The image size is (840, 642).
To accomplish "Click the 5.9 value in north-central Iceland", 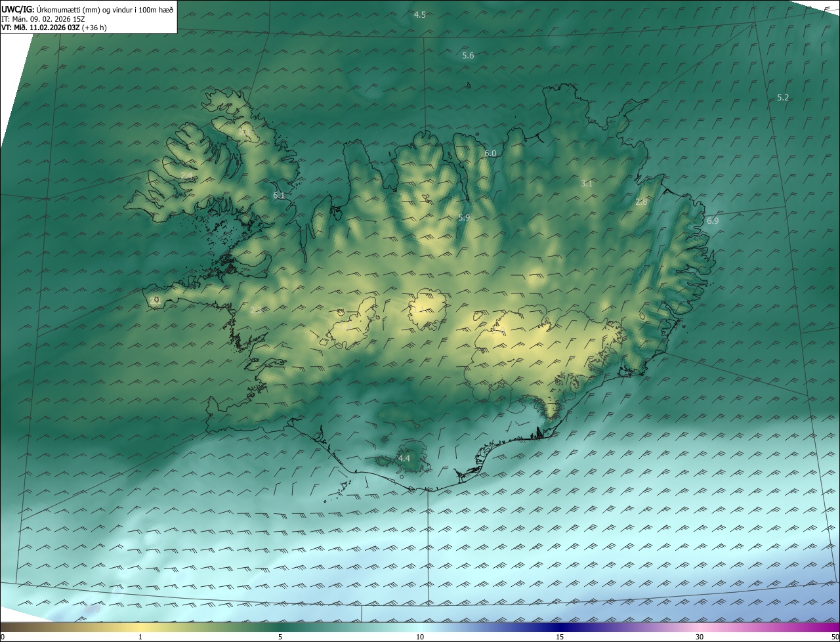I will pyautogui.click(x=464, y=217).
